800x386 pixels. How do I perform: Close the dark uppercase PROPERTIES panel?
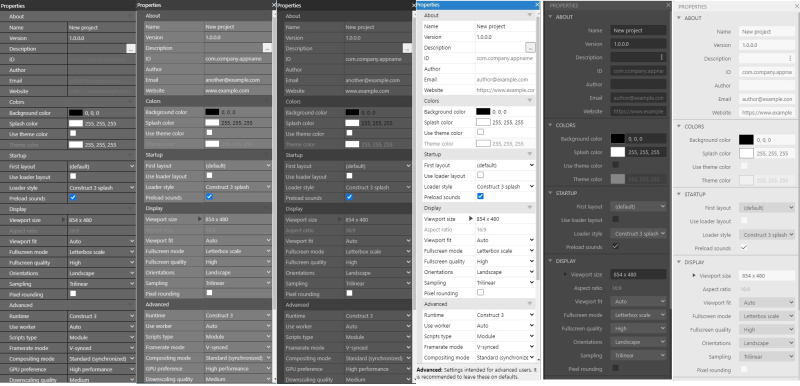(x=668, y=5)
